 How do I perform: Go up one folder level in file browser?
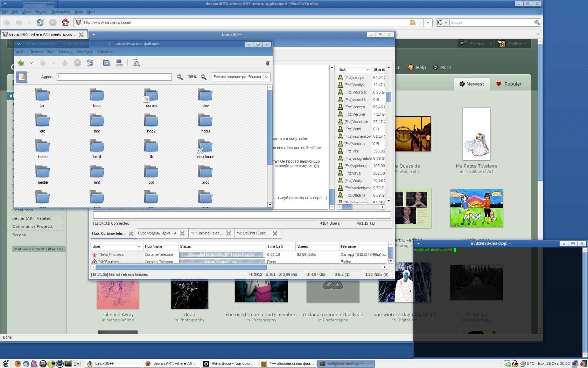(x=65, y=63)
